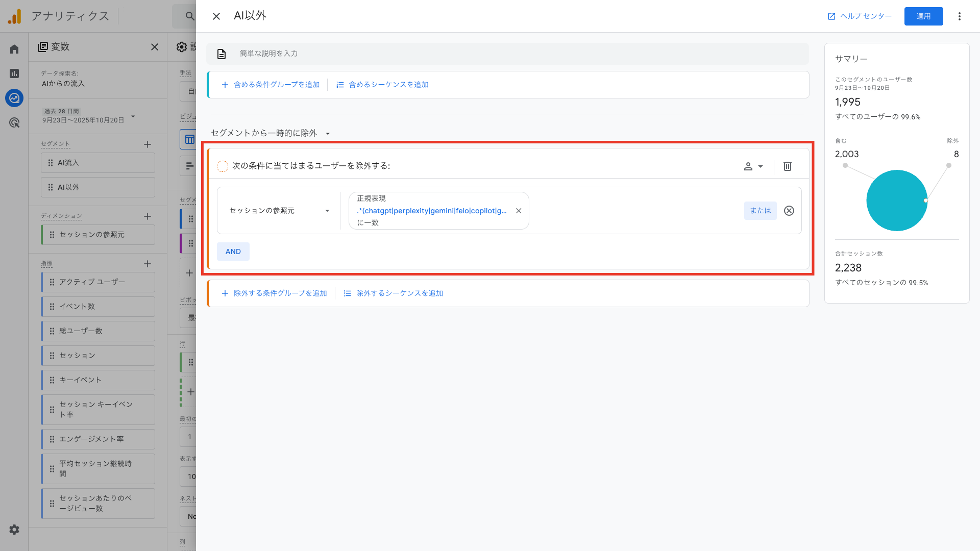Open the Admin settings gear at bottom left
The image size is (980, 551).
pyautogui.click(x=14, y=530)
